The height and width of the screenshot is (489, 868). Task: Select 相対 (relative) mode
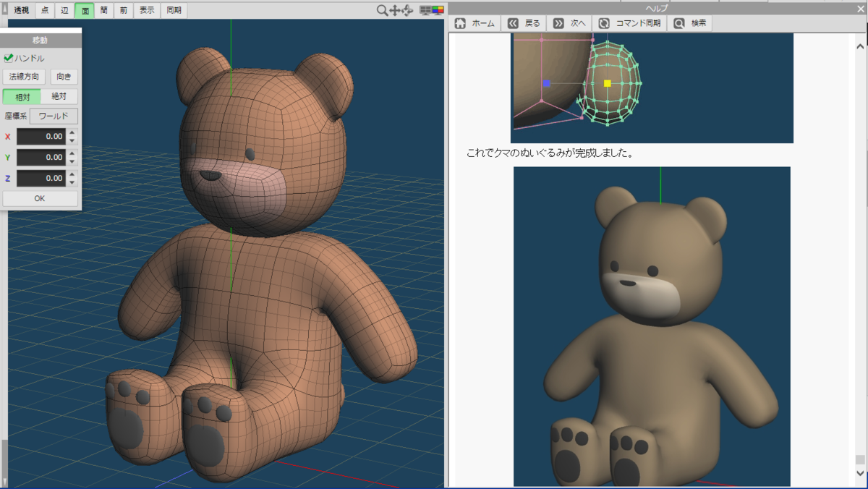point(22,96)
